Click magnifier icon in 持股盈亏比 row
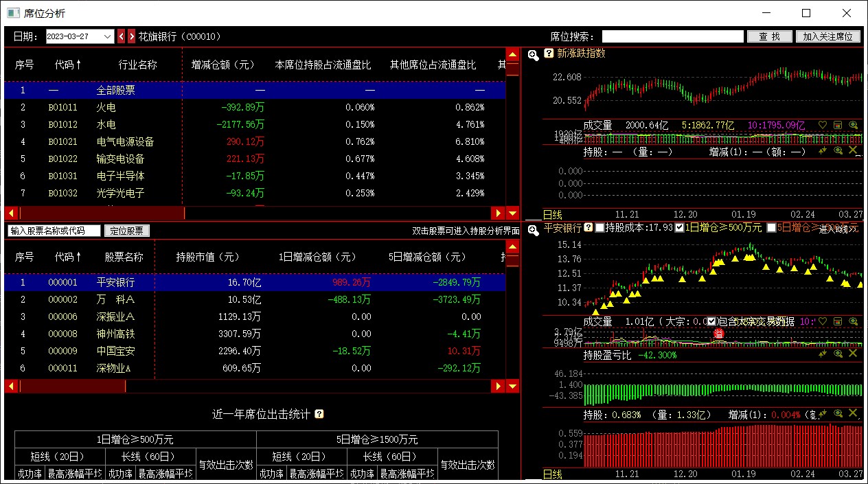 point(838,354)
